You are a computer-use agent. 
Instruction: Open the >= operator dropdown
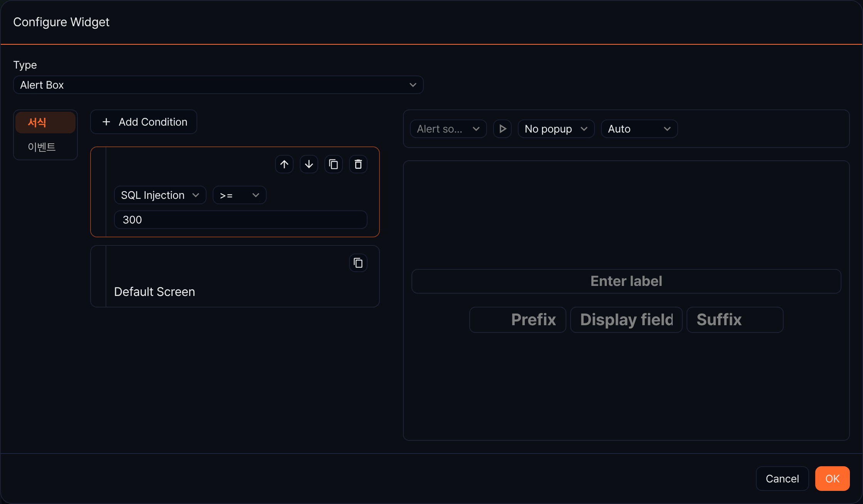tap(240, 195)
